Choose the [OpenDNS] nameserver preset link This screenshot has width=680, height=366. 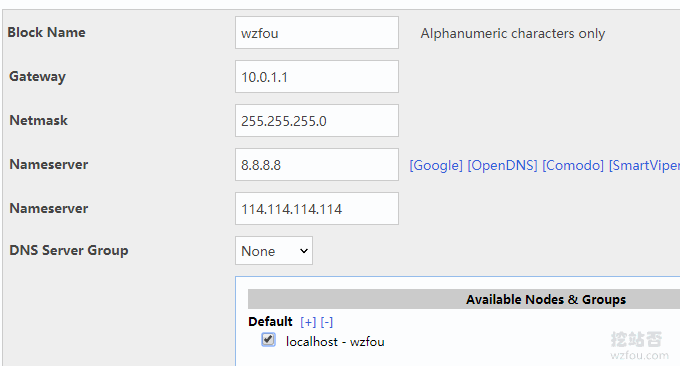point(502,165)
